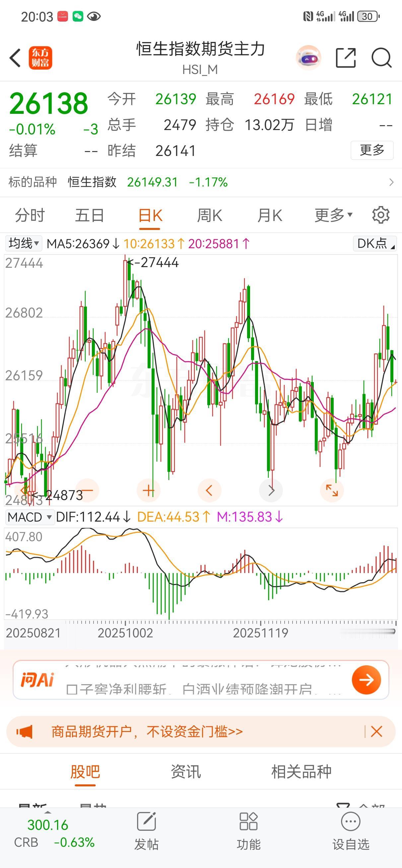Open the AI robot assistant icon
The height and width of the screenshot is (868, 402).
tap(308, 58)
